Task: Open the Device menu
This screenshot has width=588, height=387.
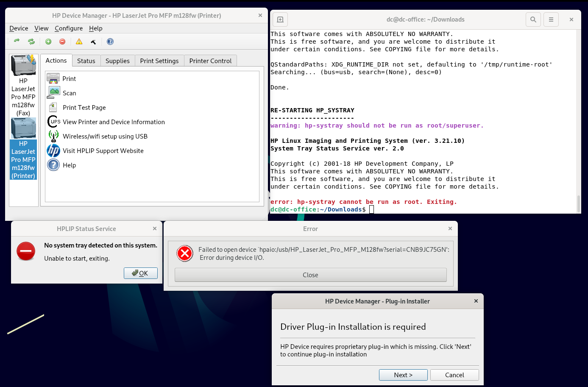Action: click(x=19, y=28)
